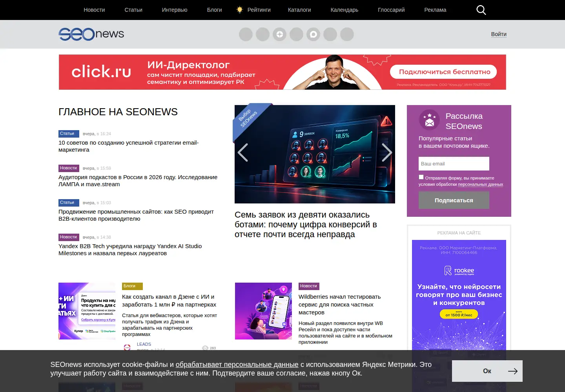
Task: Open the Новости menu item
Action: coord(94,10)
